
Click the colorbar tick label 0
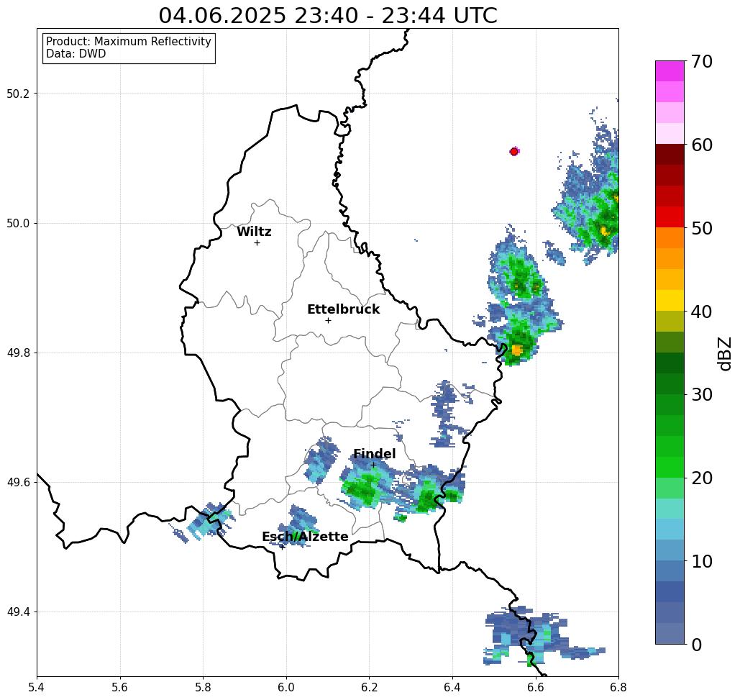pos(696,645)
